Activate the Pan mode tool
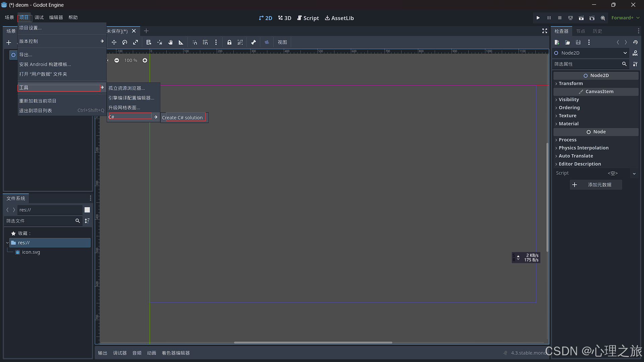Viewport: 644px width, 362px height. click(x=170, y=42)
